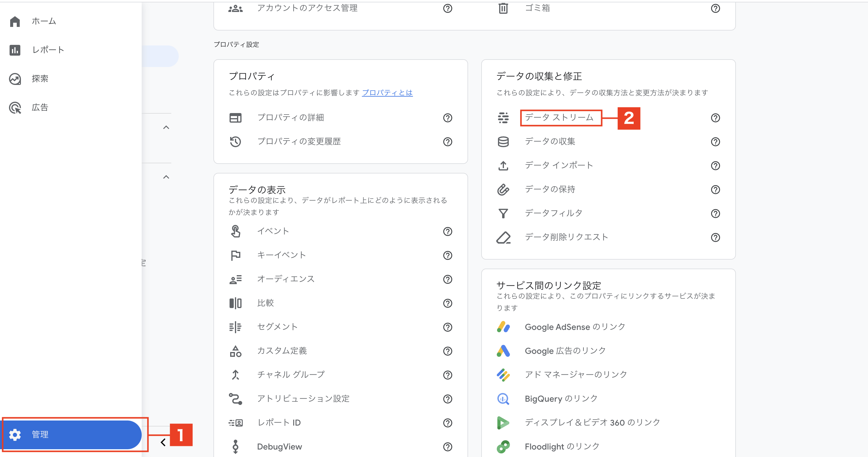Click the アカウントのアクセス管理 people icon
This screenshot has width=868, height=457.
pyautogui.click(x=235, y=8)
